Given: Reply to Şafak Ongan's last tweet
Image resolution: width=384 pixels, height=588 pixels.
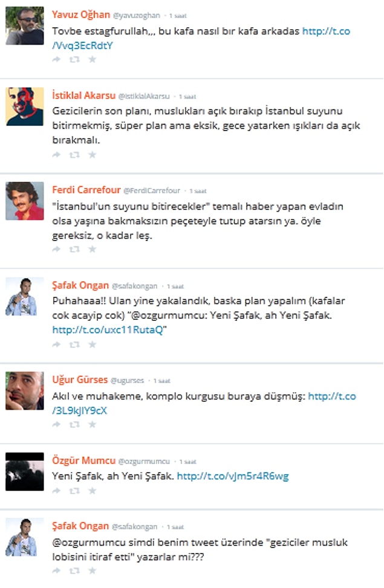Looking at the screenshot, I should pyautogui.click(x=56, y=570).
